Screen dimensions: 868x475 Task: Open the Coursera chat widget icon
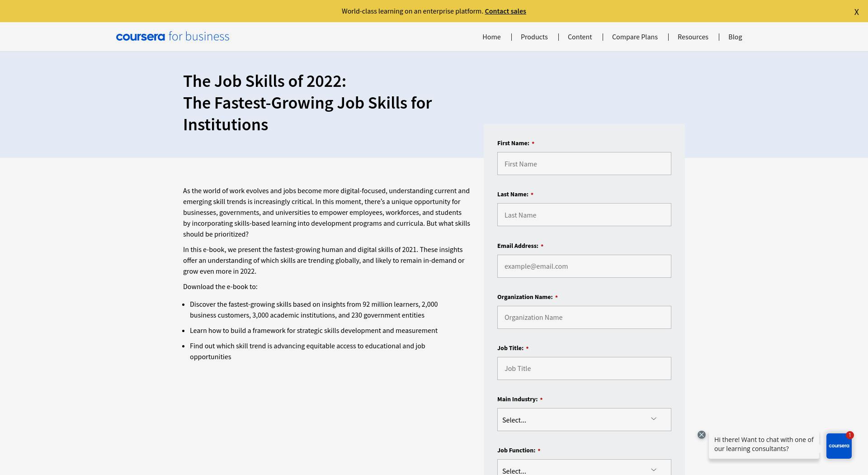[x=839, y=446]
